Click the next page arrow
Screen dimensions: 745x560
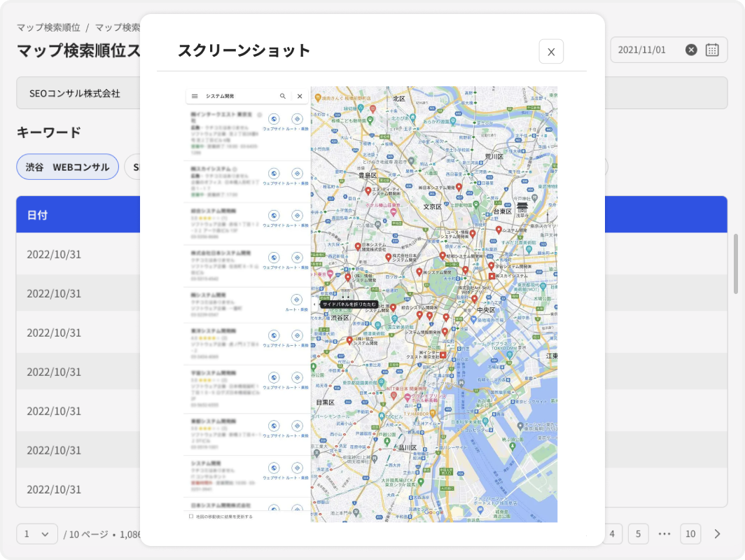point(717,534)
